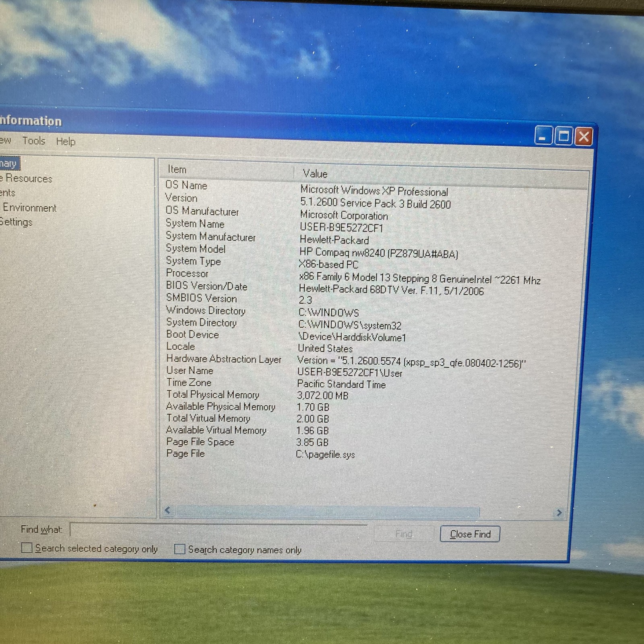644x644 pixels.
Task: Click the Close Find button
Action: click(470, 534)
